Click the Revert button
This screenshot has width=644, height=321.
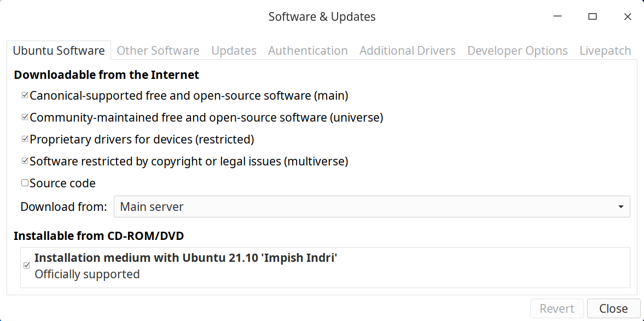click(x=557, y=308)
